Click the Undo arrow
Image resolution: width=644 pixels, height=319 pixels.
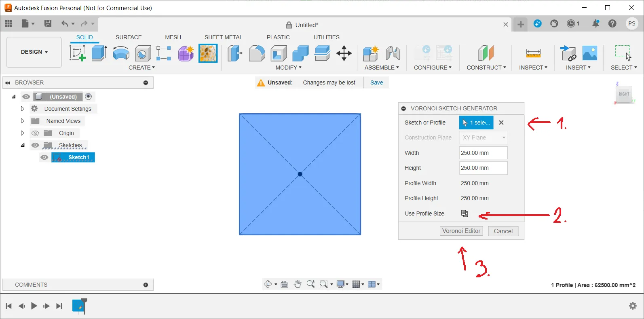(65, 23)
